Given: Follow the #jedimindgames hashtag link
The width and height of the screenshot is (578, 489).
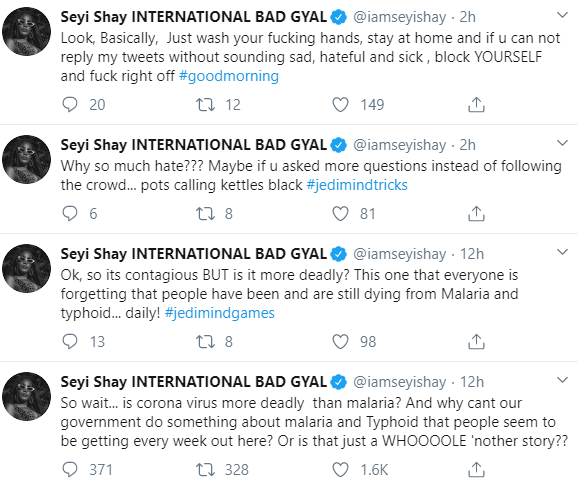Looking at the screenshot, I should coord(219,313).
